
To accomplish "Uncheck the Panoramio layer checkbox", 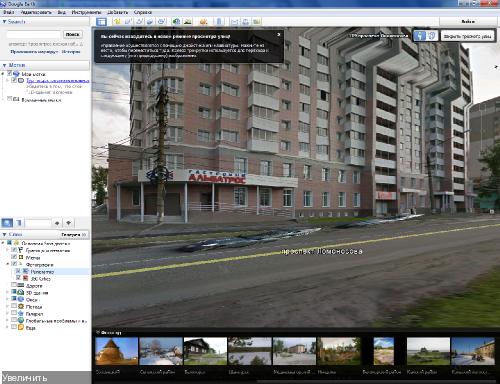I will (19, 271).
